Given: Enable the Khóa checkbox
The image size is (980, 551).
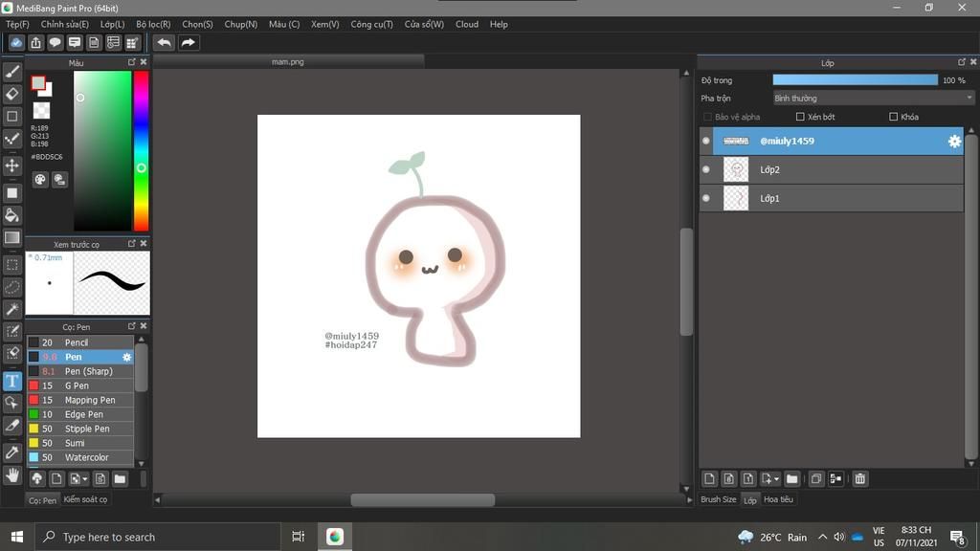Looking at the screenshot, I should pos(893,117).
